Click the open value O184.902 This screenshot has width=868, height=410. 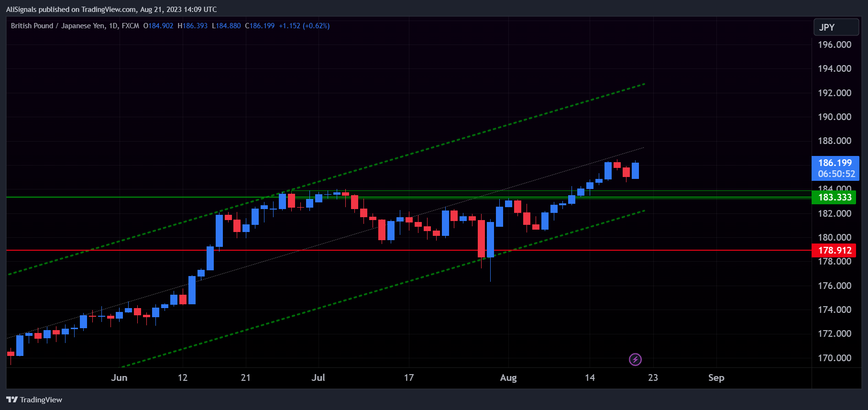pos(158,26)
